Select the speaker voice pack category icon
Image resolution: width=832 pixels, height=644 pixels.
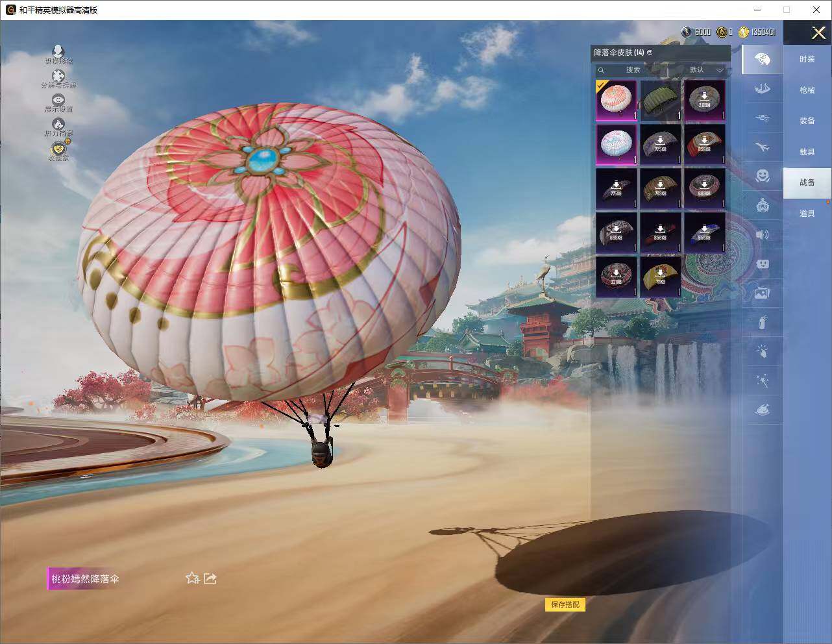coord(763,234)
